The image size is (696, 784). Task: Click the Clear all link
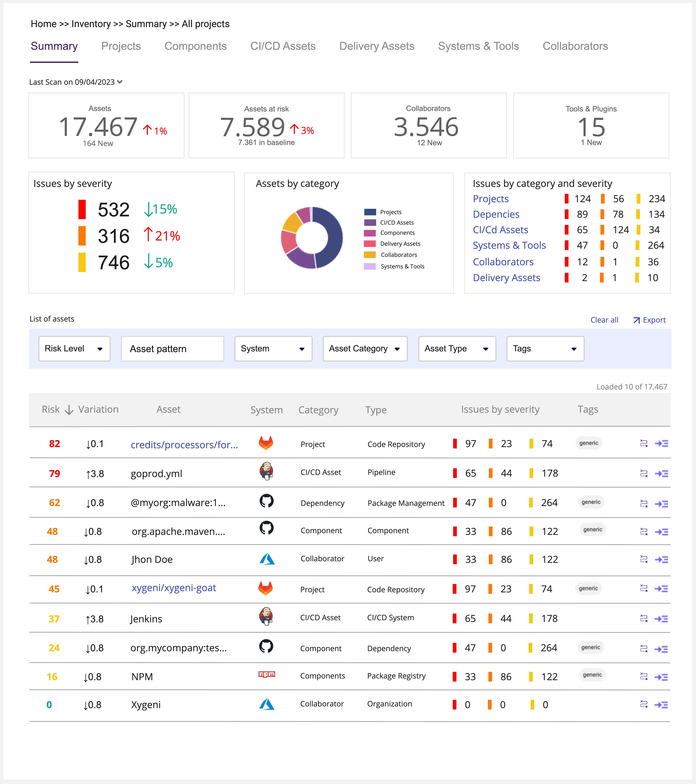tap(604, 320)
